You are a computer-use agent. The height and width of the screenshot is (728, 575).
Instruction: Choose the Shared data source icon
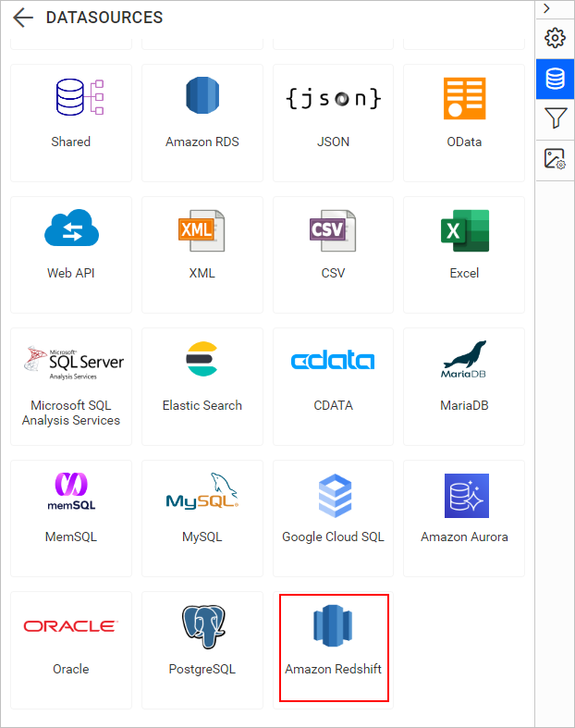coord(80,97)
